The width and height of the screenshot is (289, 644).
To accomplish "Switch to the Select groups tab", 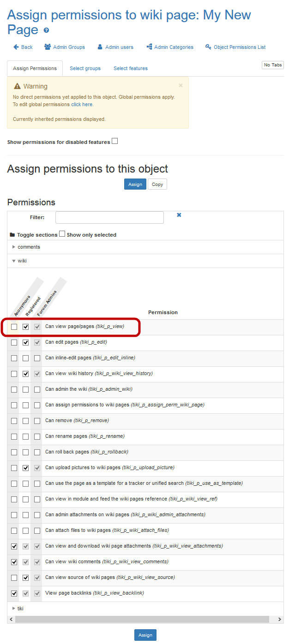I will pos(85,68).
